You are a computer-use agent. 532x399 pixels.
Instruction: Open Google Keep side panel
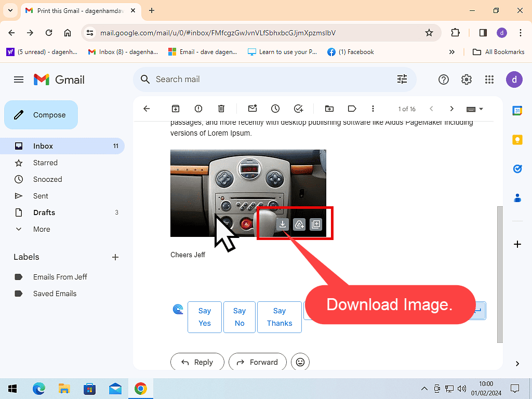pyautogui.click(x=517, y=139)
